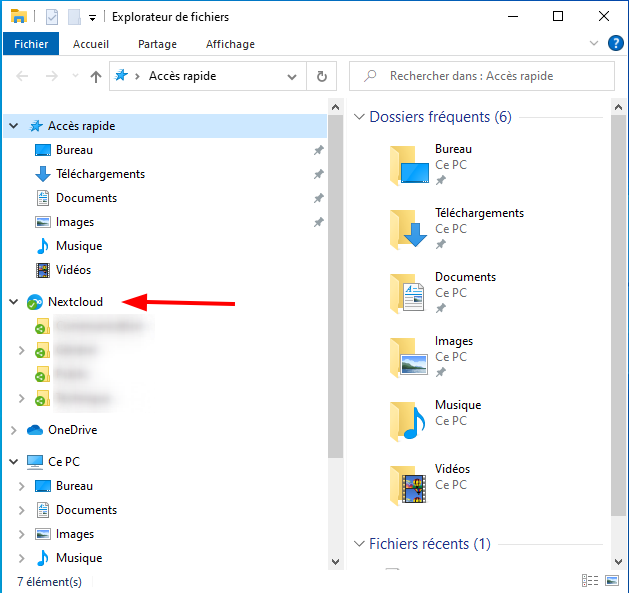Expand the OneDrive tree node

13,430
